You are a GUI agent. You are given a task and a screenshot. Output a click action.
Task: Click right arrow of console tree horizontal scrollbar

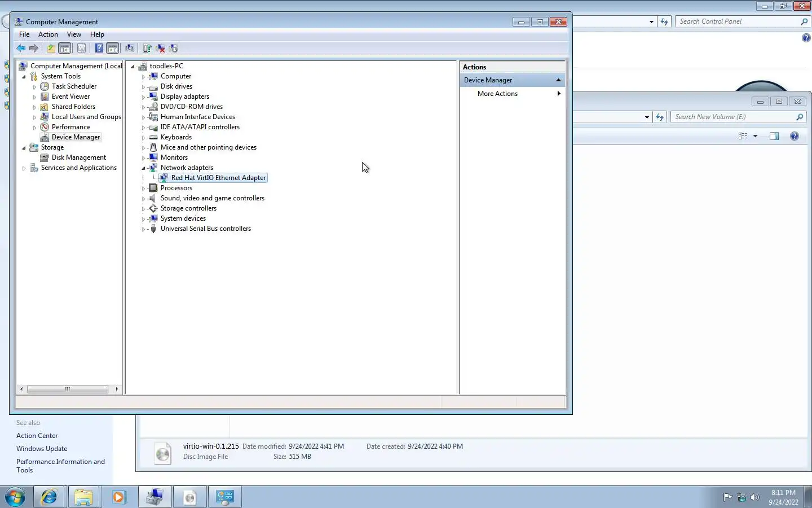117,389
